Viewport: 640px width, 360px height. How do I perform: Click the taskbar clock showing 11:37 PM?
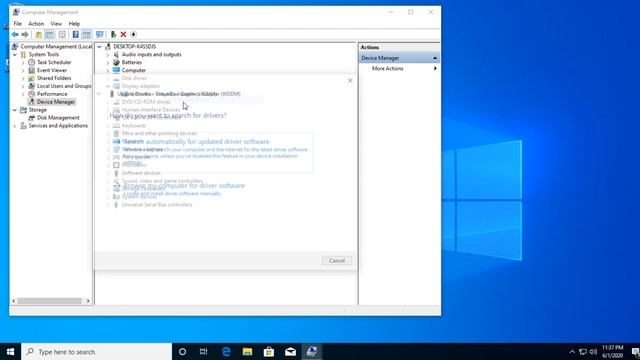(x=613, y=351)
